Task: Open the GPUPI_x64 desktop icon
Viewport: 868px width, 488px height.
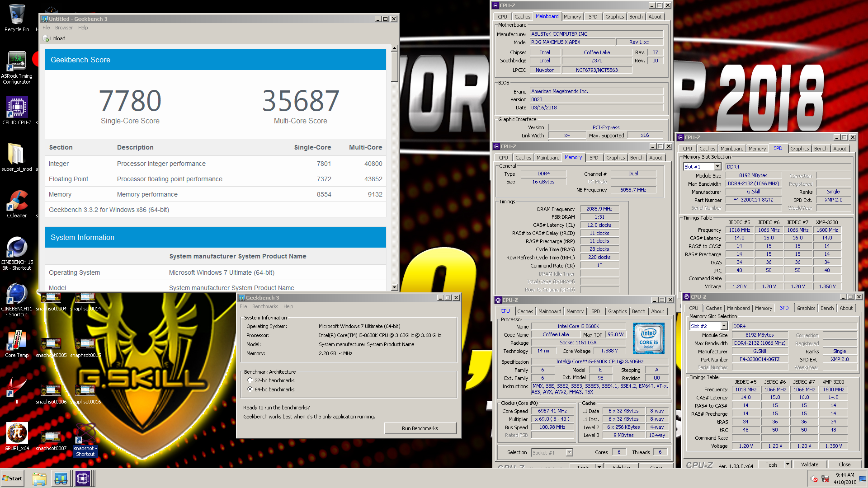Action: click(x=17, y=437)
